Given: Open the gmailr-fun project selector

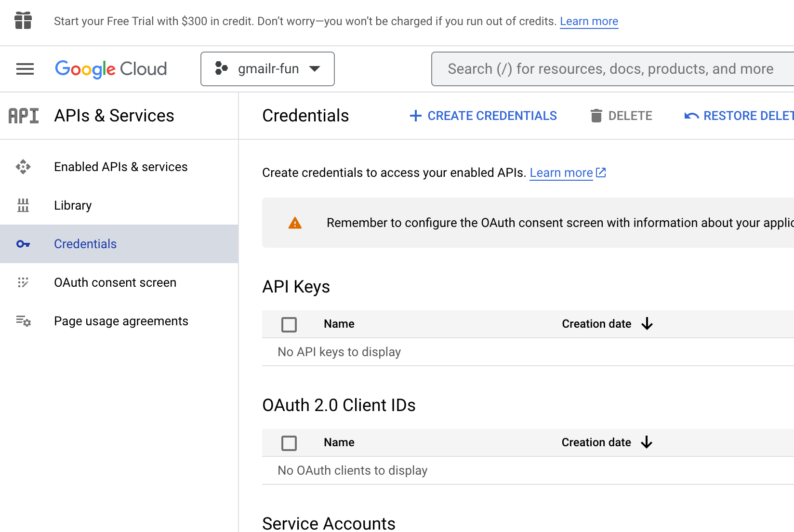Looking at the screenshot, I should (x=267, y=69).
